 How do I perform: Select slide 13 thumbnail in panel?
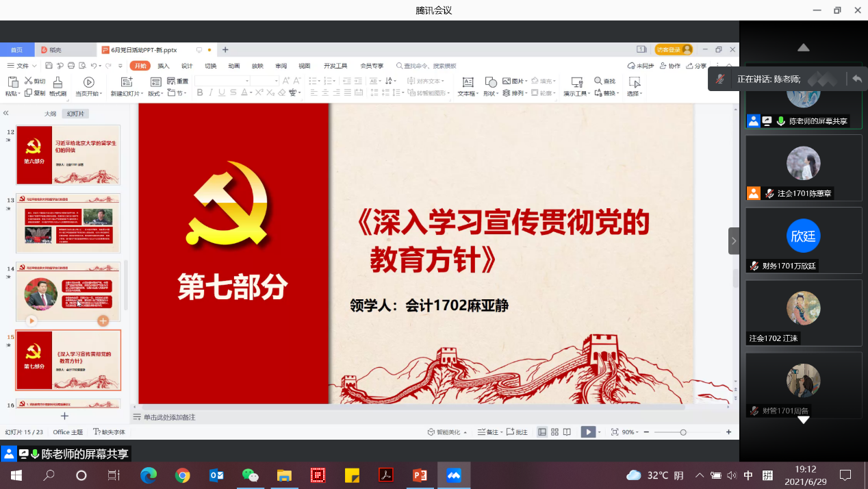(68, 223)
